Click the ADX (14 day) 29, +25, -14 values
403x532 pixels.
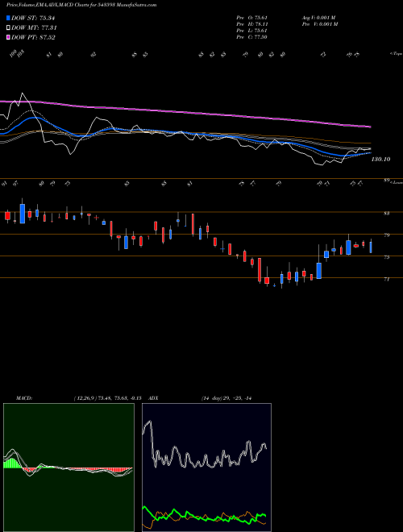pyautogui.click(x=226, y=398)
